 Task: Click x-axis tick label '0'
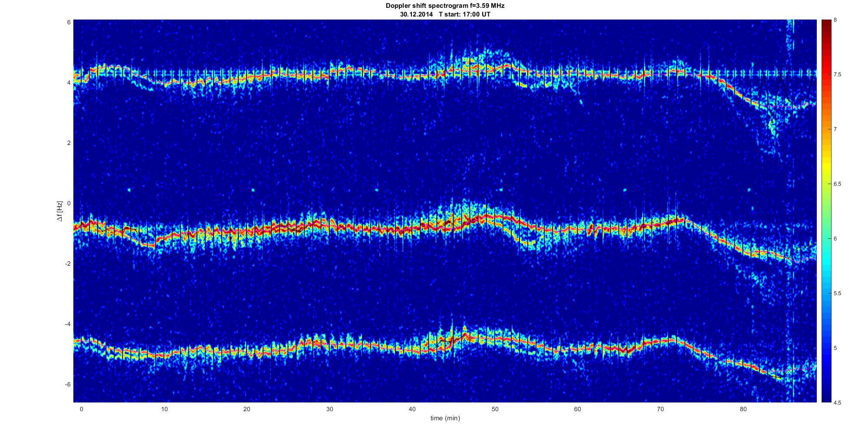[x=81, y=409]
